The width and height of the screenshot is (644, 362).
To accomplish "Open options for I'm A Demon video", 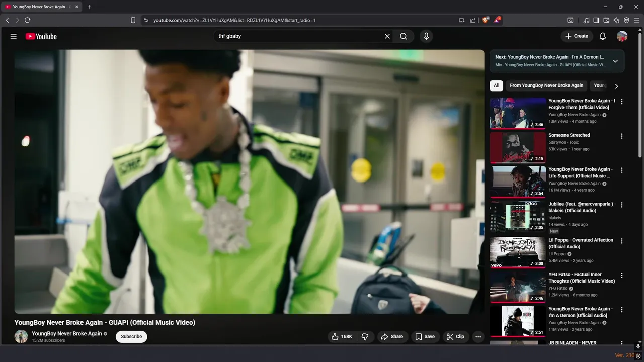I will coord(622,310).
